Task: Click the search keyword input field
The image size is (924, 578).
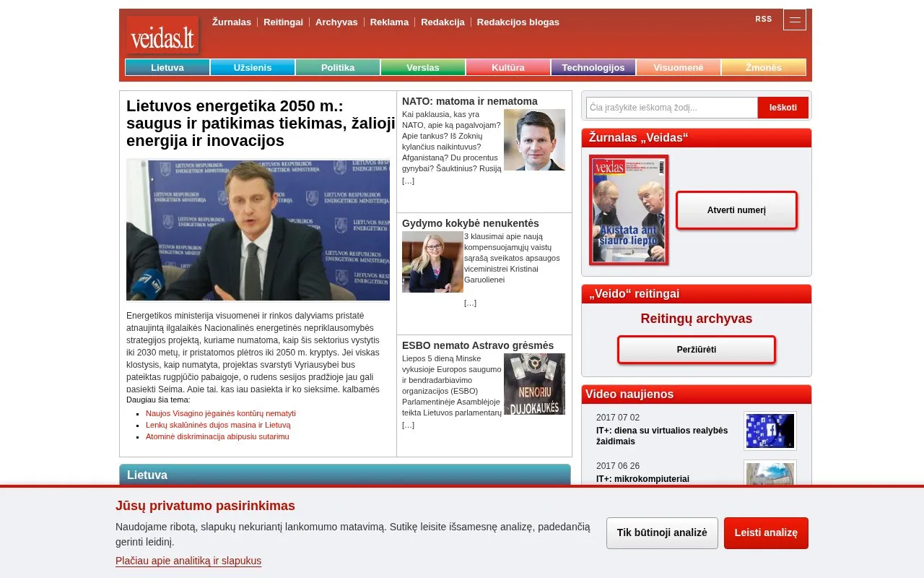Action: (672, 108)
